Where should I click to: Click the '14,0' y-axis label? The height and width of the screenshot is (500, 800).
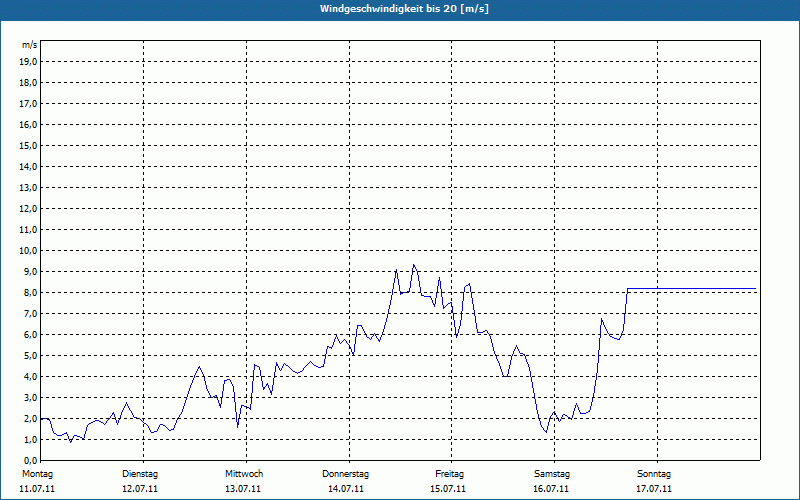[28, 166]
